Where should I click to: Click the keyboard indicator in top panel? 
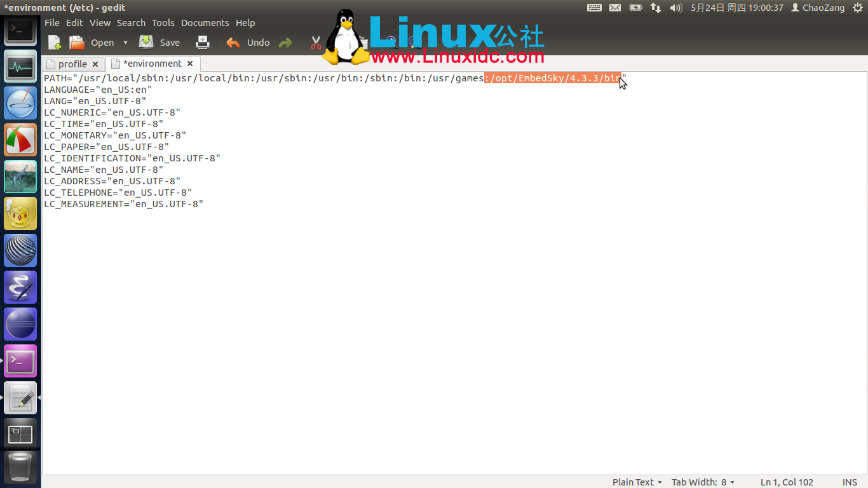point(594,8)
